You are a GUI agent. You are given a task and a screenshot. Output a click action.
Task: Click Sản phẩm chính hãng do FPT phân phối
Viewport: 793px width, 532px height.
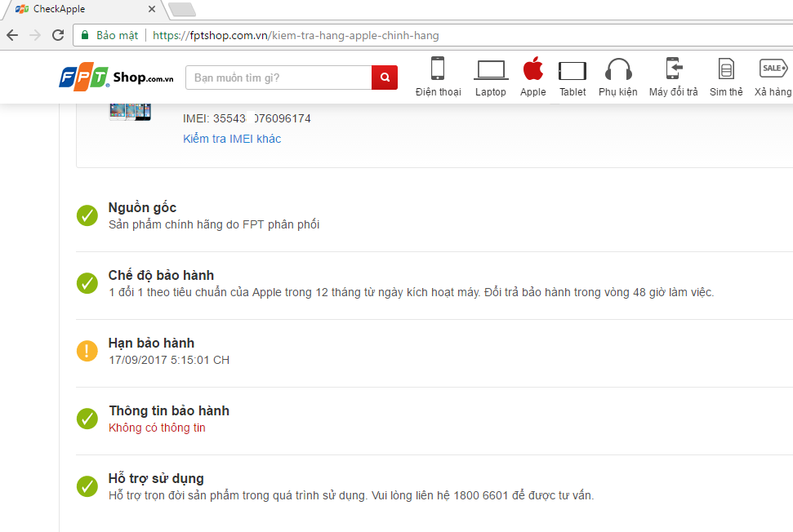point(214,224)
